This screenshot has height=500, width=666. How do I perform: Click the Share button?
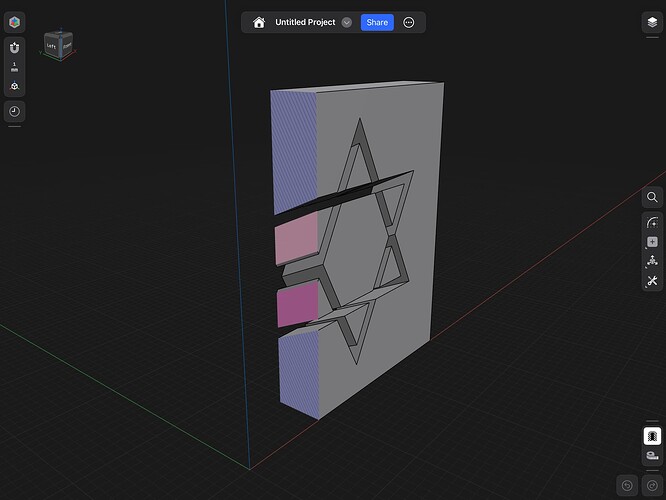click(x=377, y=23)
